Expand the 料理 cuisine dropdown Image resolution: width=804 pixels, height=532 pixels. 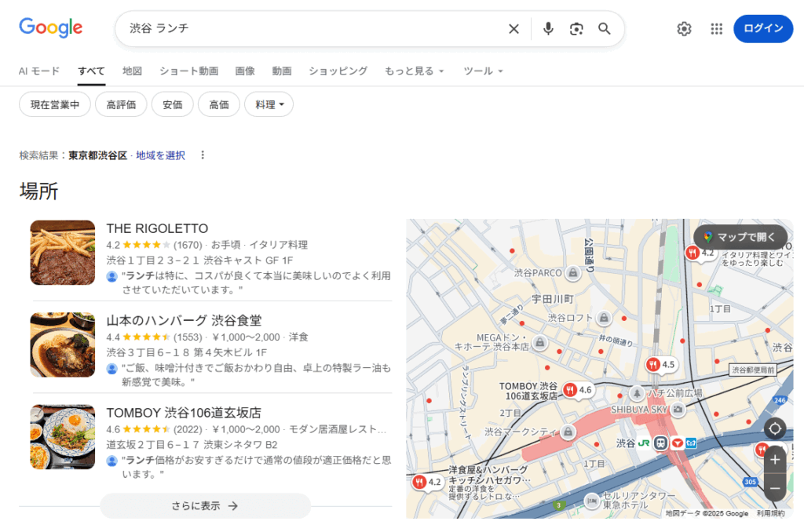coord(269,104)
